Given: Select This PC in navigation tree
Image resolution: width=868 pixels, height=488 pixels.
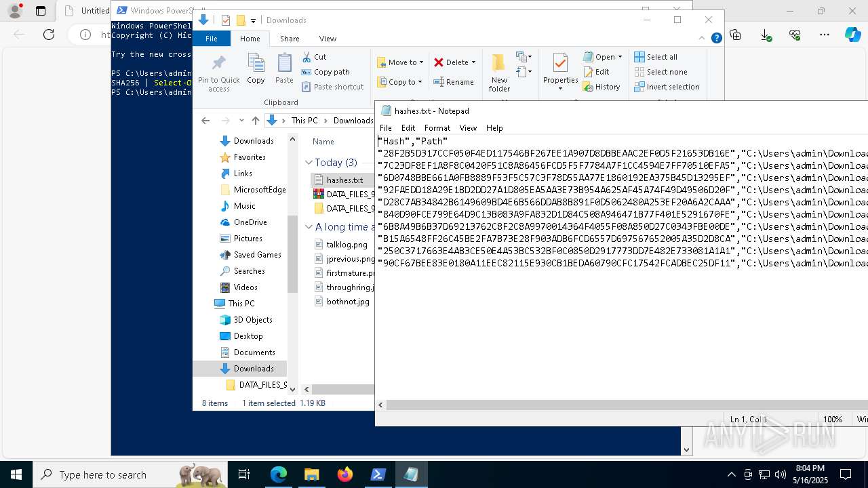Looking at the screenshot, I should [x=241, y=304].
